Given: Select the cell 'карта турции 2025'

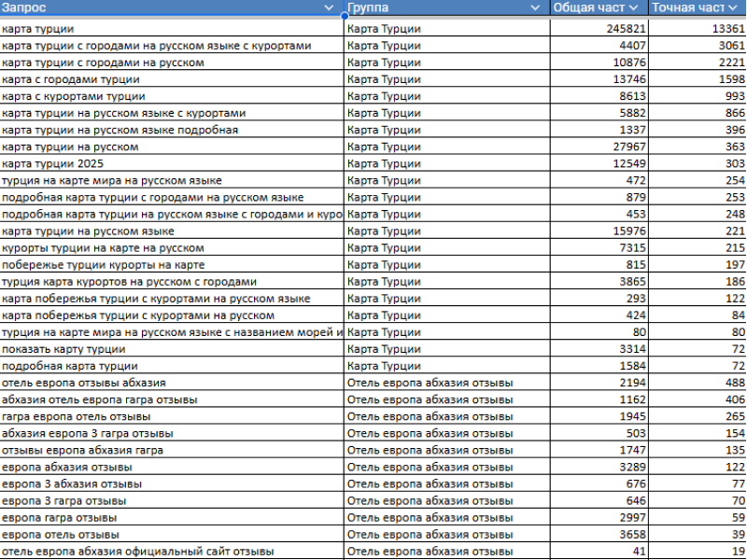Looking at the screenshot, I should [172, 163].
